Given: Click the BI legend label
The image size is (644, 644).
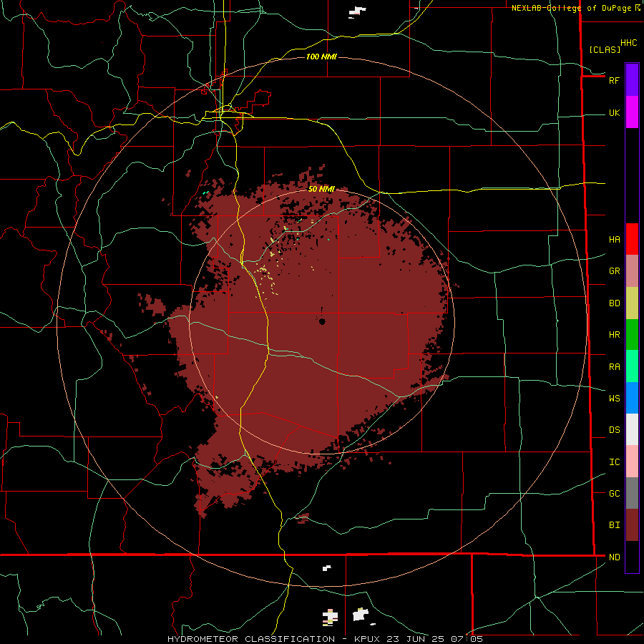Looking at the screenshot, I should click(x=614, y=525).
